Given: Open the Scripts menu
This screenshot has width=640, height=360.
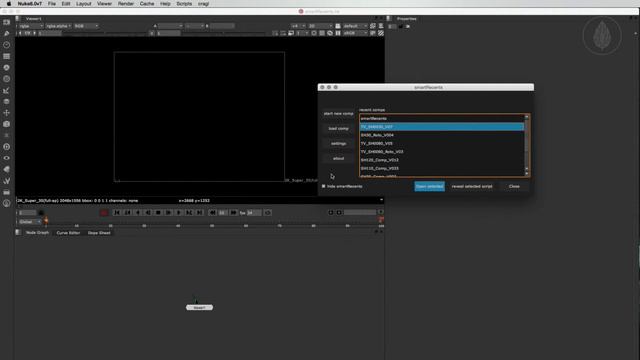Looking at the screenshot, I should (184, 4).
